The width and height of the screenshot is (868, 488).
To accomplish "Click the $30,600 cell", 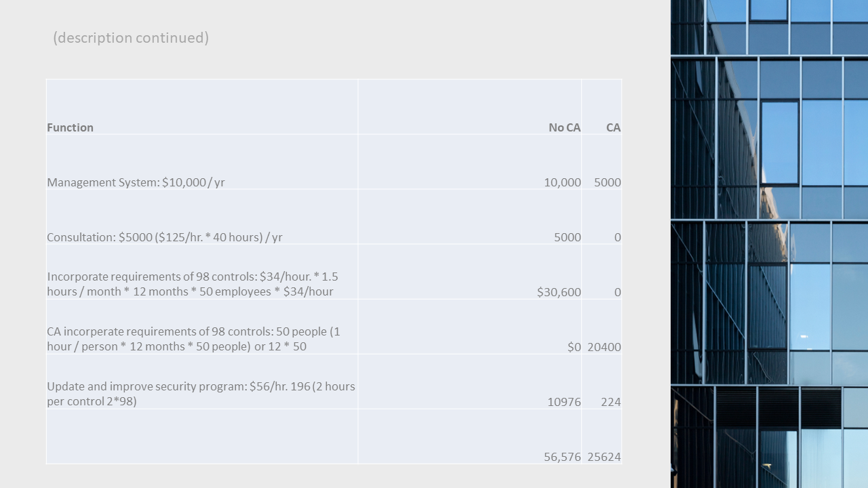I will click(x=559, y=292).
